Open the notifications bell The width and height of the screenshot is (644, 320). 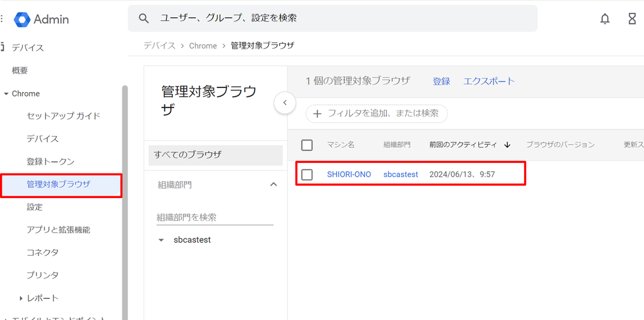[x=605, y=19]
